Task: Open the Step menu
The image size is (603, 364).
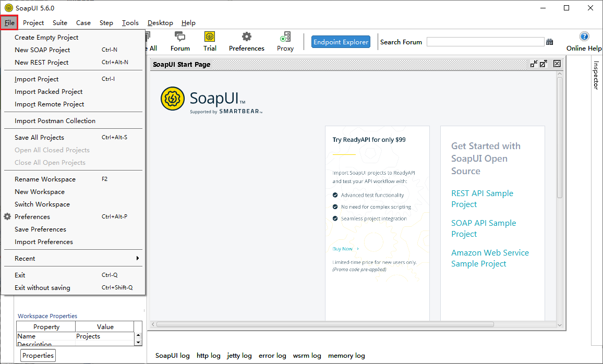Action: (106, 22)
